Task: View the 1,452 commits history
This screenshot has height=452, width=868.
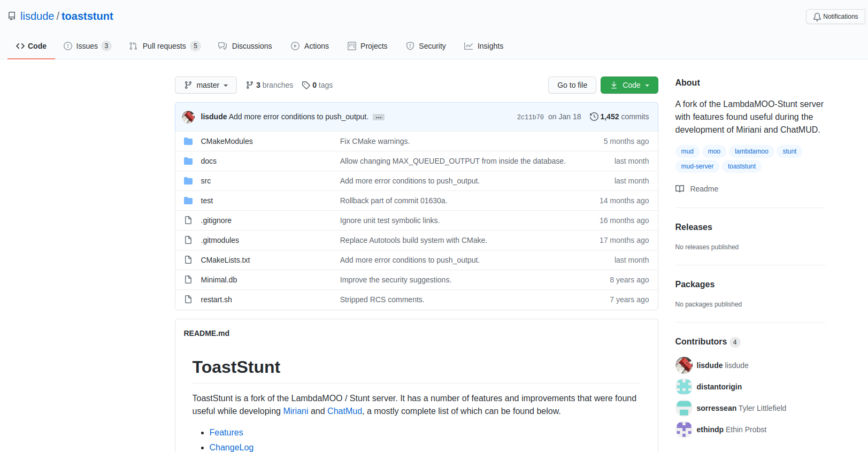Action: [x=619, y=117]
